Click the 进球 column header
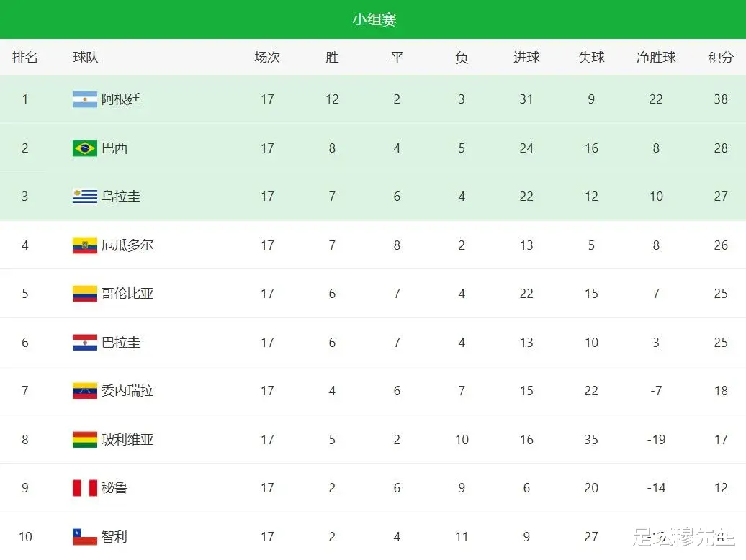The image size is (746, 560). [526, 58]
